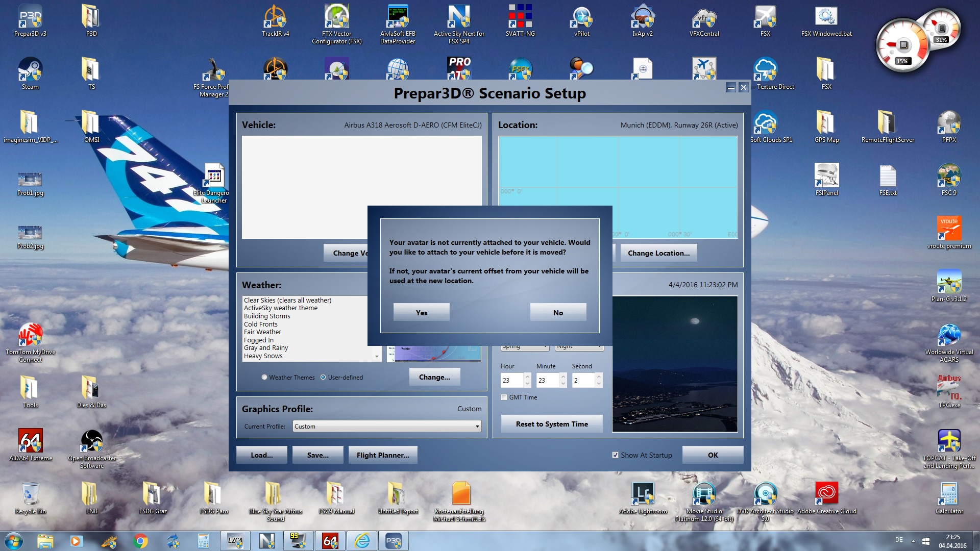Click the weather list scroll-down arrow

[377, 357]
